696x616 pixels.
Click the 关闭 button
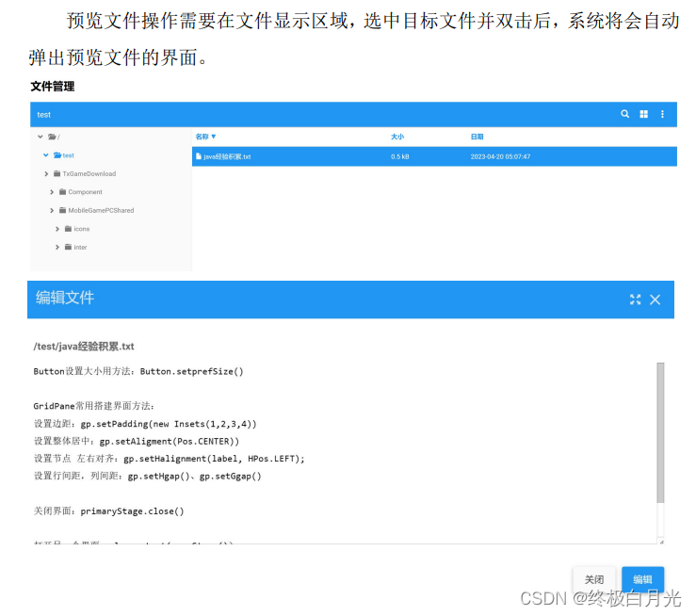[x=594, y=579]
